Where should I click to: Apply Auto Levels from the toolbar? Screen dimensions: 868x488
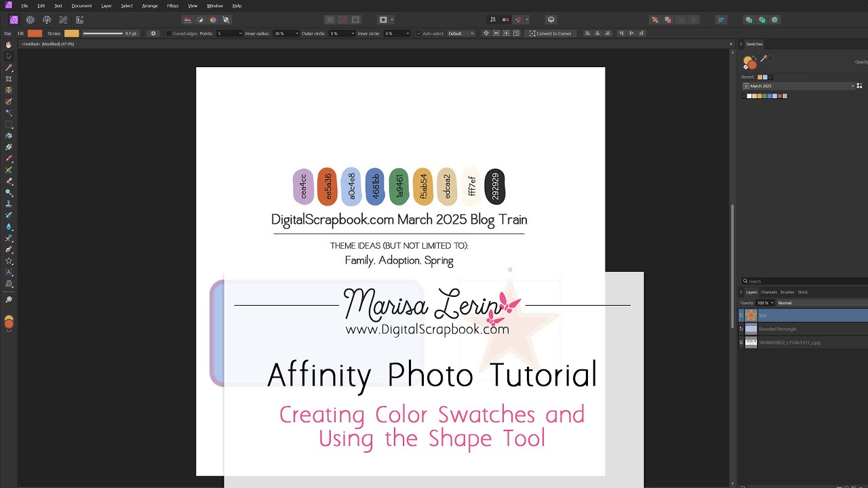[188, 20]
